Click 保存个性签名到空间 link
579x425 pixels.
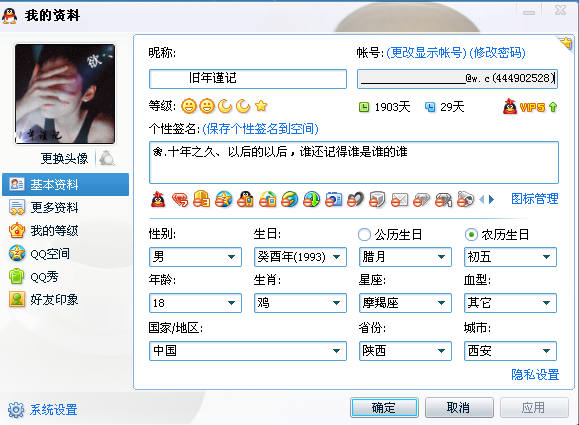tap(261, 129)
